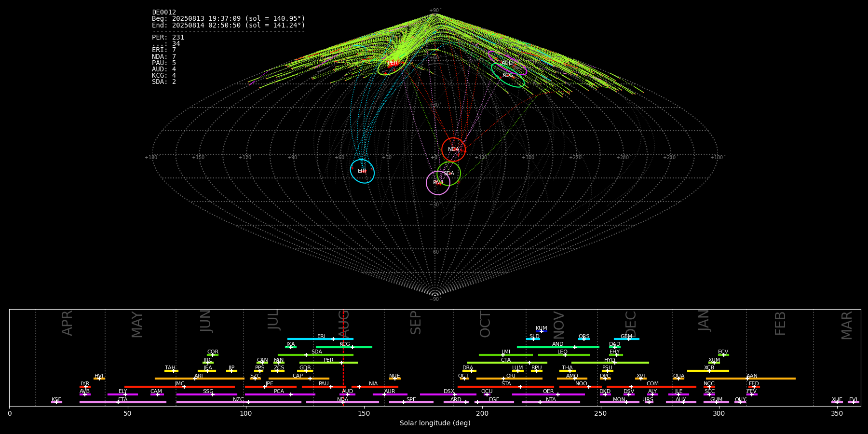Click the pink NZC bar in timeline
Screen dimensions: 868x434
coord(239,402)
